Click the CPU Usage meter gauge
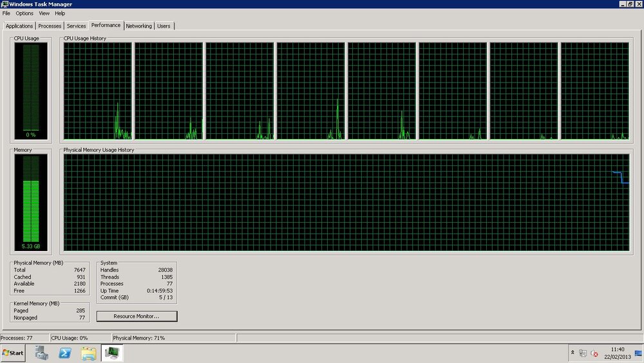 (31, 91)
